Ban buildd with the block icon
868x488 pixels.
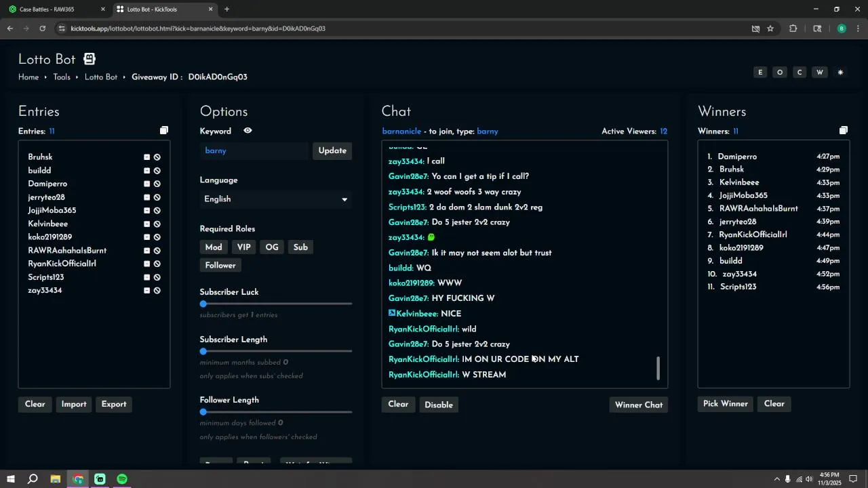click(157, 171)
